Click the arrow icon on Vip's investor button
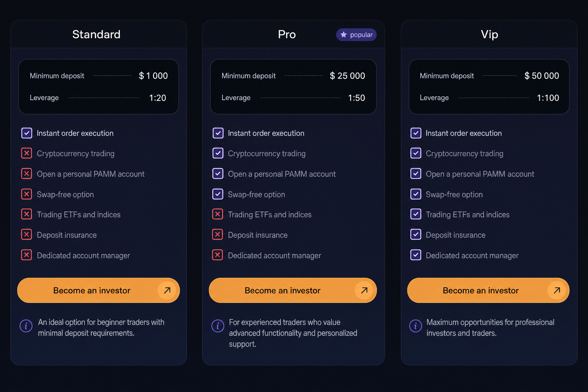 [x=557, y=291]
